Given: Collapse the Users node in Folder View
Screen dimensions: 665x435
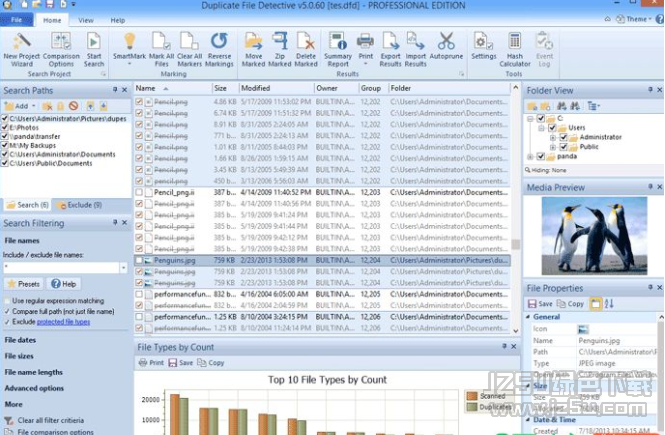Looking at the screenshot, I should click(x=542, y=128).
